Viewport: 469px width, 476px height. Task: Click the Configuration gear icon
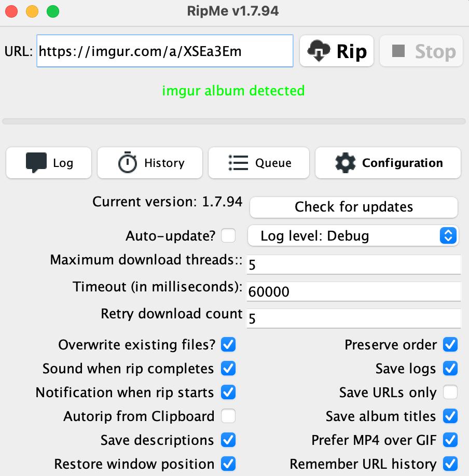[x=345, y=163]
